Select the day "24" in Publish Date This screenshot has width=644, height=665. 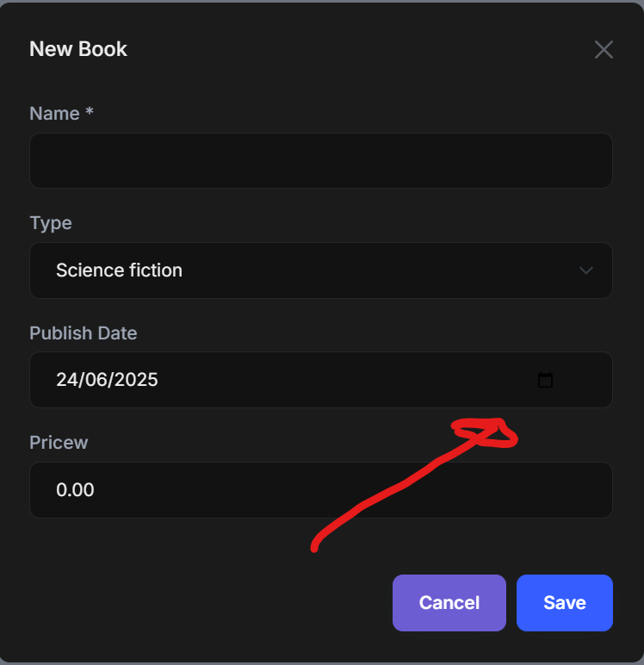pos(66,380)
